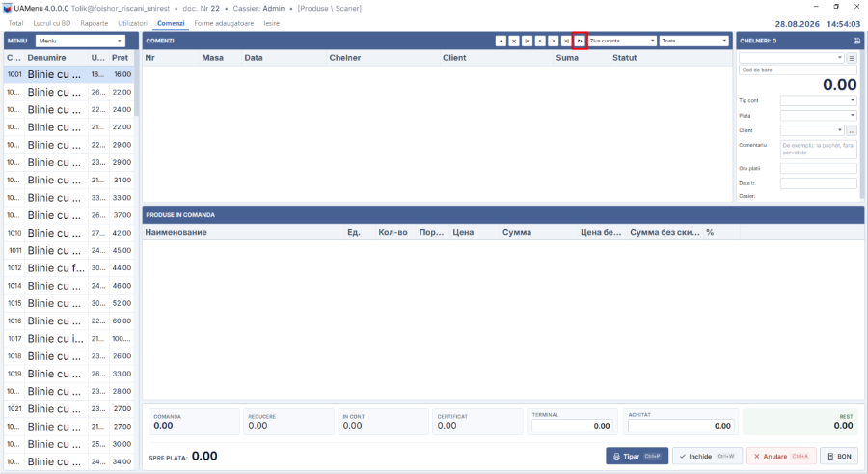Open Forme adaugatoare menu
Viewport: 868px width, 474px height.
pos(224,23)
